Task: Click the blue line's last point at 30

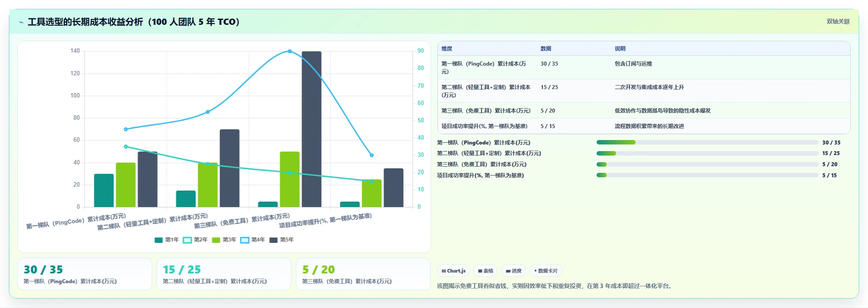Action: pyautogui.click(x=372, y=155)
